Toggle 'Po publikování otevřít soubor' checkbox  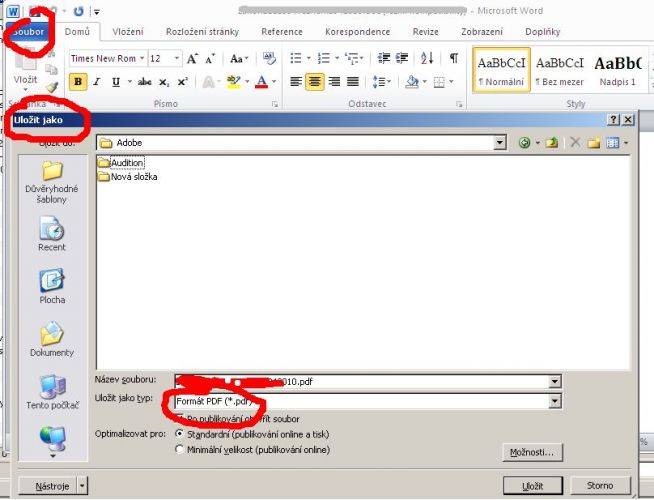pyautogui.click(x=180, y=418)
